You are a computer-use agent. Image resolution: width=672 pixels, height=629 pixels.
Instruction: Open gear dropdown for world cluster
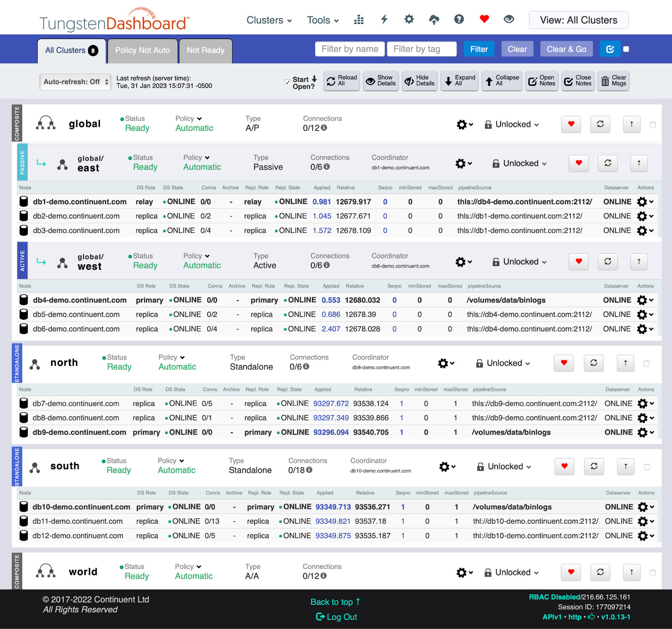(465, 572)
